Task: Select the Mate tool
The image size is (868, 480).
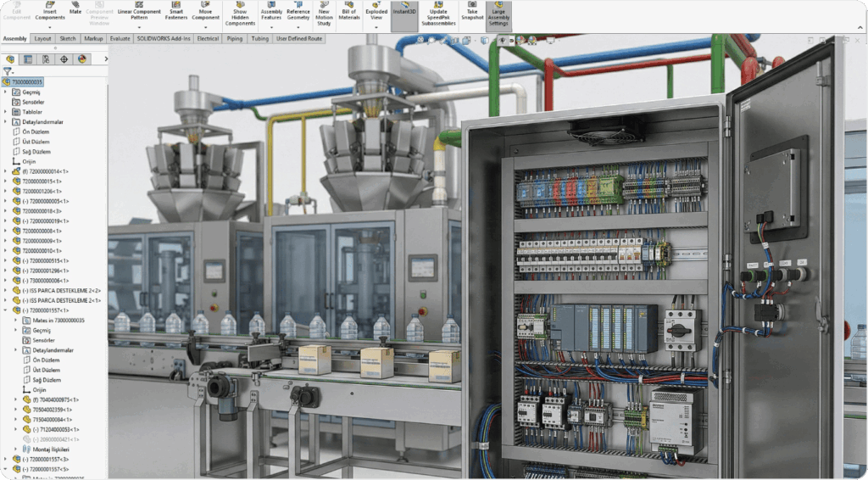Action: pos(75,8)
